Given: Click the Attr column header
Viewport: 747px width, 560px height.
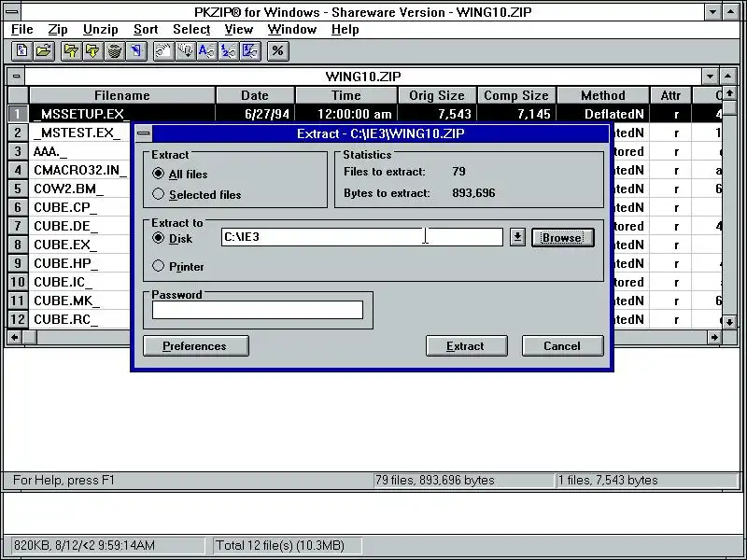Looking at the screenshot, I should point(670,95).
